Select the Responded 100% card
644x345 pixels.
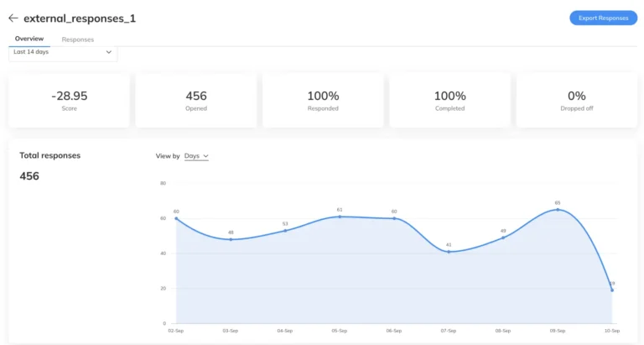click(x=323, y=101)
